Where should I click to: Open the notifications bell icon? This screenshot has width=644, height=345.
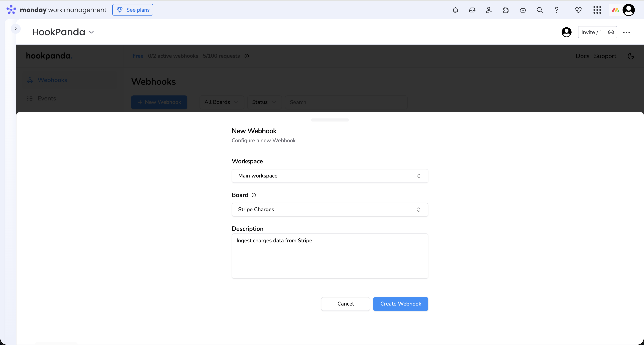pyautogui.click(x=455, y=10)
